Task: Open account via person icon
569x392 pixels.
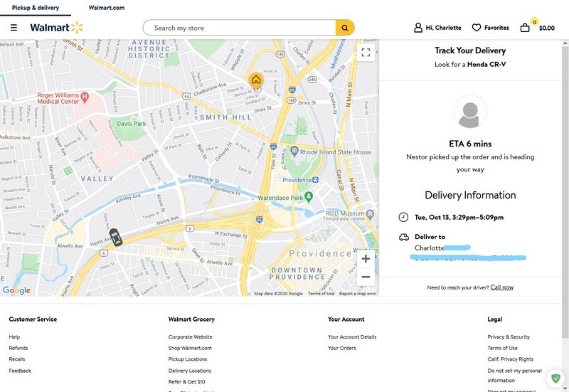Action: (x=418, y=28)
